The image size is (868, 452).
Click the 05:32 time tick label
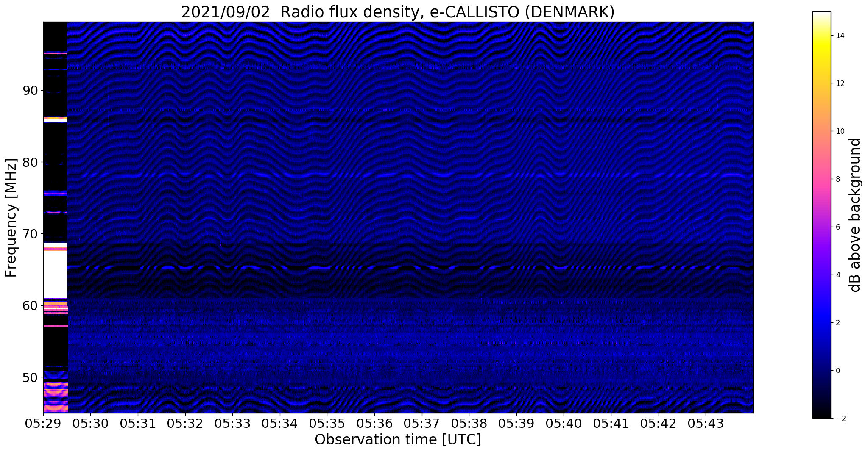[x=185, y=423]
